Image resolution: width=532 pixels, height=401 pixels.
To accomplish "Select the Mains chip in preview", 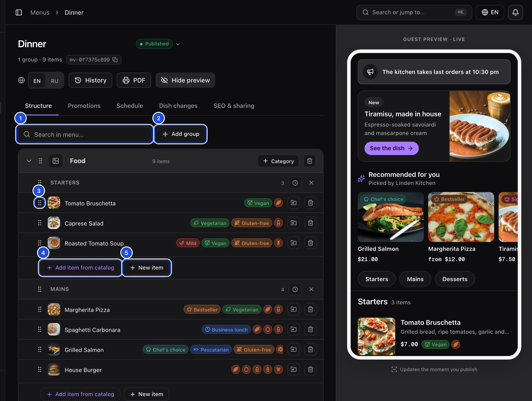I will pos(415,279).
